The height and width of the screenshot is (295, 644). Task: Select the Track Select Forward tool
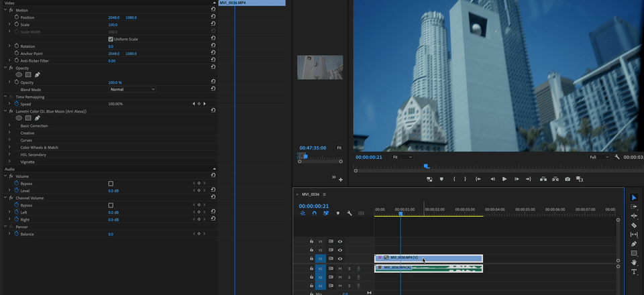[634, 206]
